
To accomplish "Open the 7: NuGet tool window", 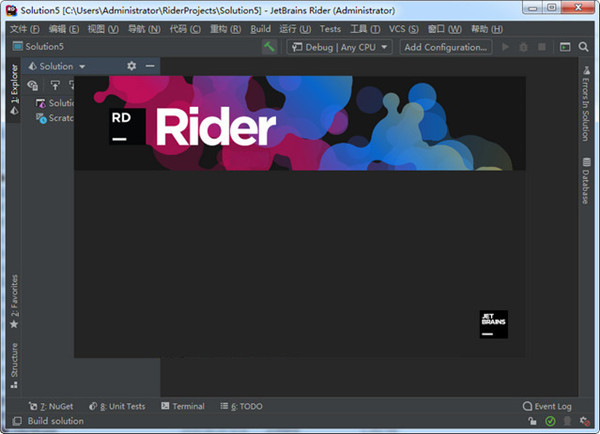I will (51, 406).
